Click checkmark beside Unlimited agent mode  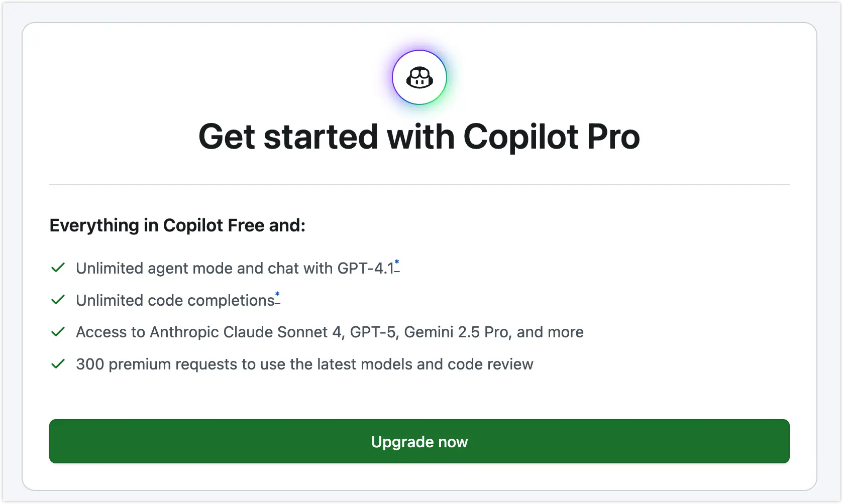click(x=58, y=268)
